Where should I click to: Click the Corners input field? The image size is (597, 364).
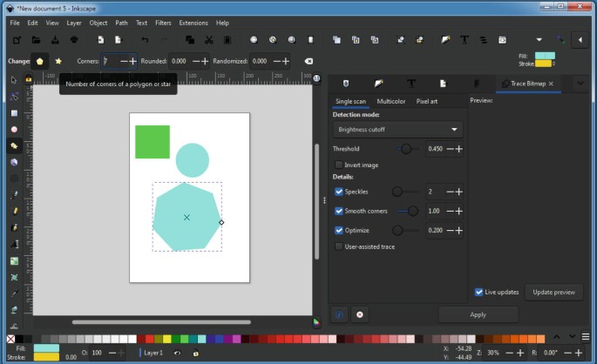click(110, 61)
